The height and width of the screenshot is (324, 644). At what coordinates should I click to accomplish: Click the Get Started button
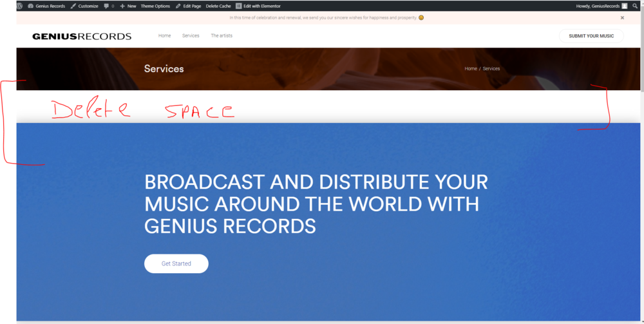[x=176, y=263]
